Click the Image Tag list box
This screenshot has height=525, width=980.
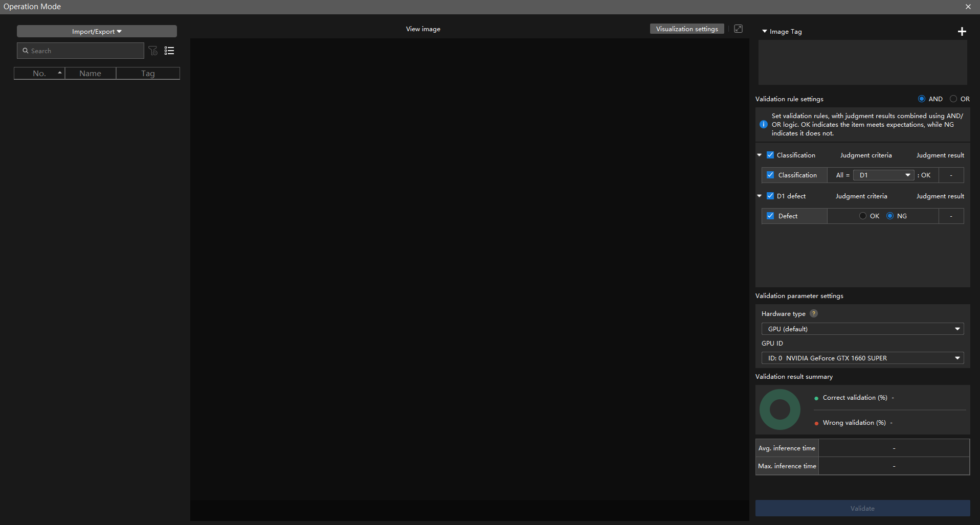862,62
